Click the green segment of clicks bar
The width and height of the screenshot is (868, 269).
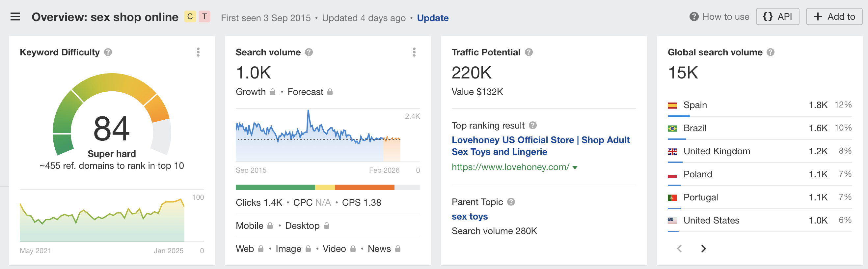coord(275,187)
